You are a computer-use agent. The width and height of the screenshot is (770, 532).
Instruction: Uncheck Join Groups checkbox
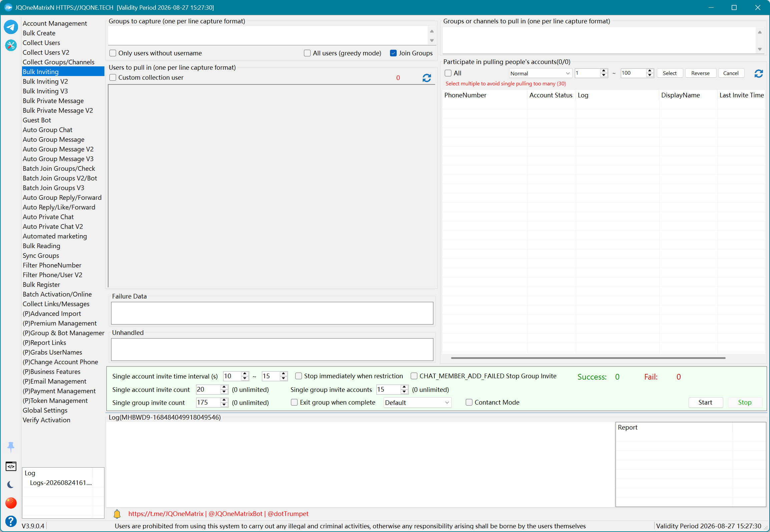[x=393, y=53]
